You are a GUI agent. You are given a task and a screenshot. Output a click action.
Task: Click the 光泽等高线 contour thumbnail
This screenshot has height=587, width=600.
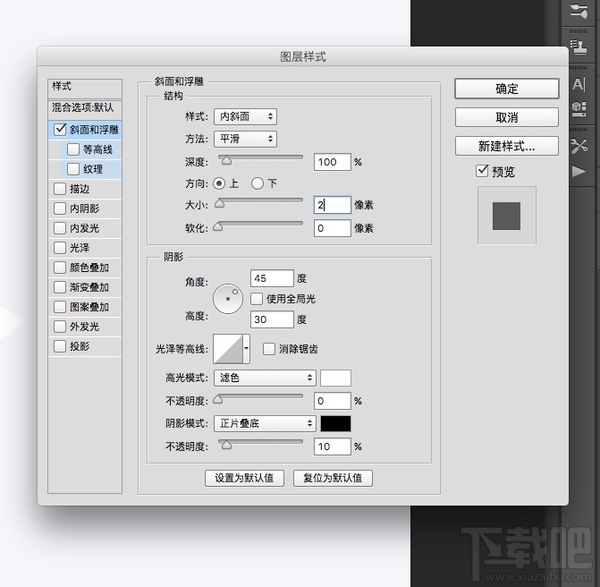(228, 349)
